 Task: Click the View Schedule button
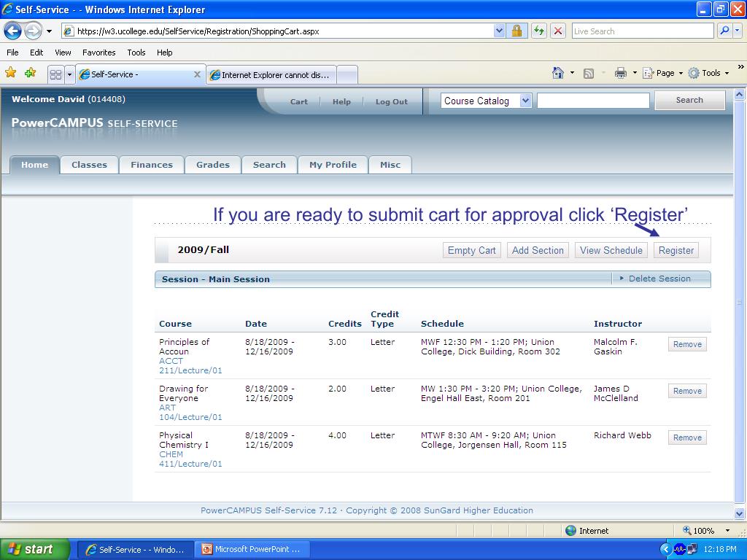(611, 251)
